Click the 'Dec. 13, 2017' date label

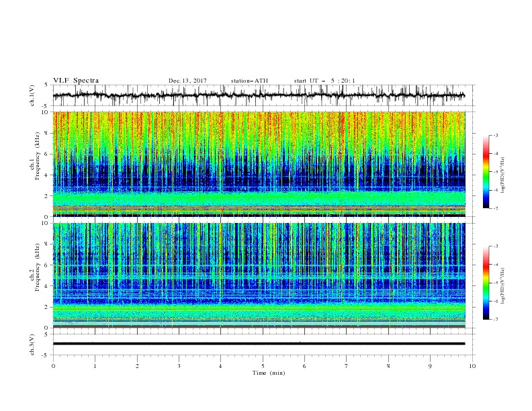pyautogui.click(x=187, y=81)
